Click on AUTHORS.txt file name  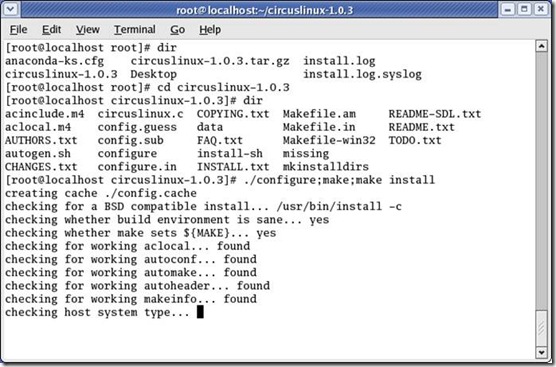tap(41, 140)
